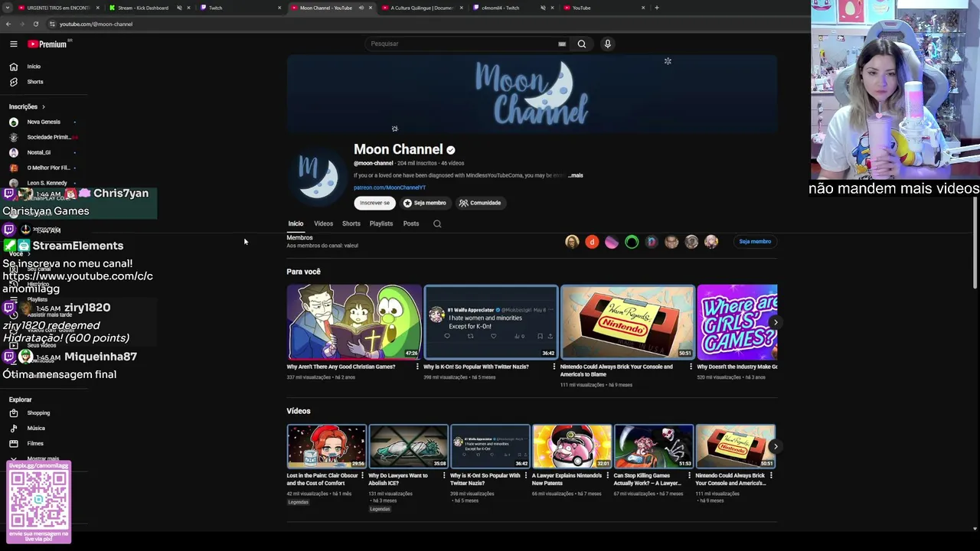Open Nova Genesis subscription channel

[43, 122]
